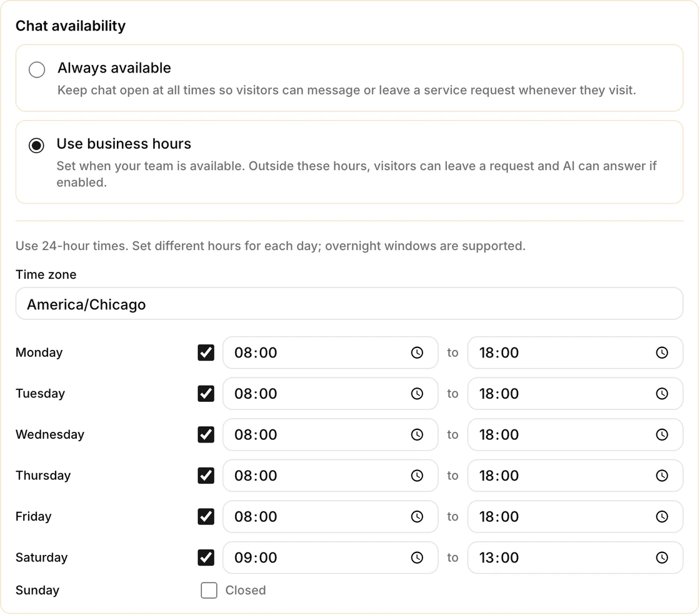Viewport: 700px width, 615px height.
Task: Click the Tuesday day label
Action: [40, 394]
